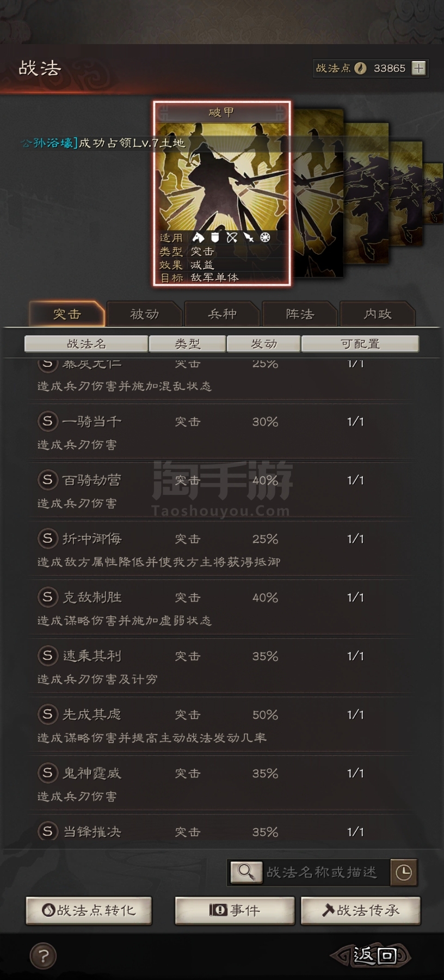Sort by the 可配置 column header

tap(360, 344)
